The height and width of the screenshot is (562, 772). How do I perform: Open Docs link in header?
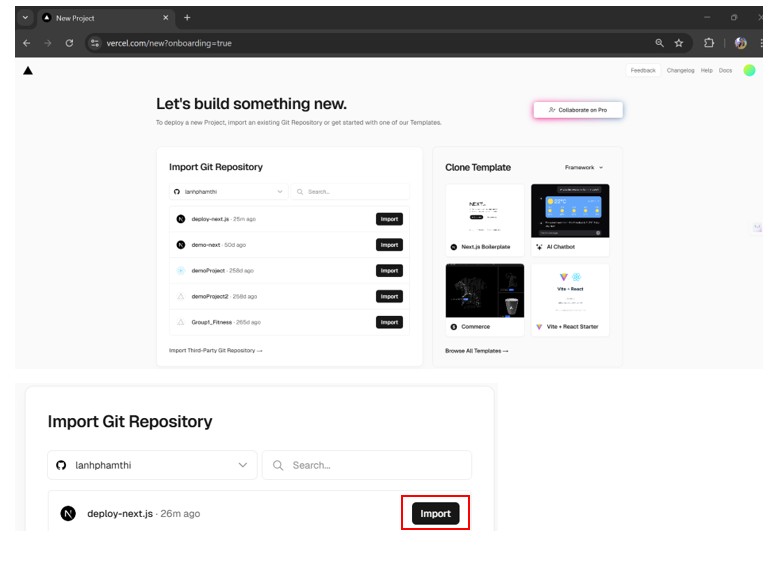725,70
